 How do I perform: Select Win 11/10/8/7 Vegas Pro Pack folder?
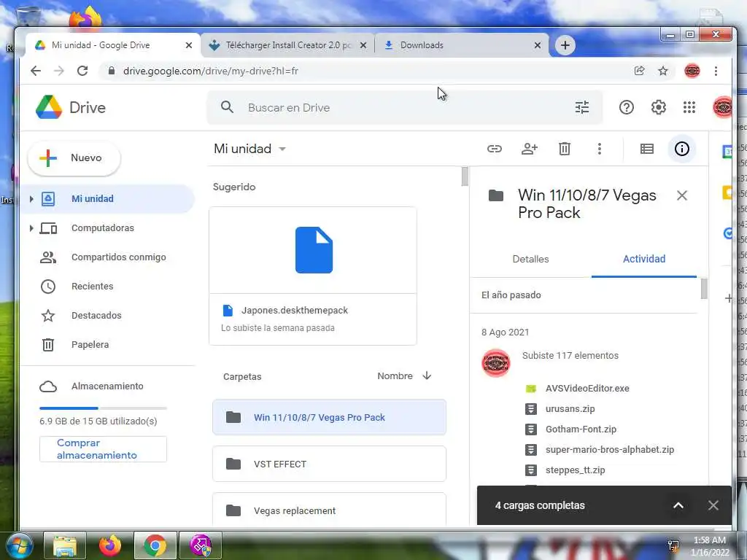pyautogui.click(x=329, y=417)
